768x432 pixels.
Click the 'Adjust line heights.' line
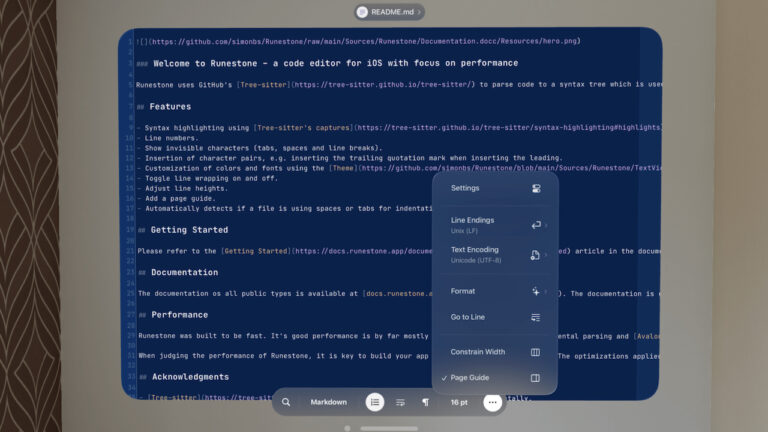(186, 189)
